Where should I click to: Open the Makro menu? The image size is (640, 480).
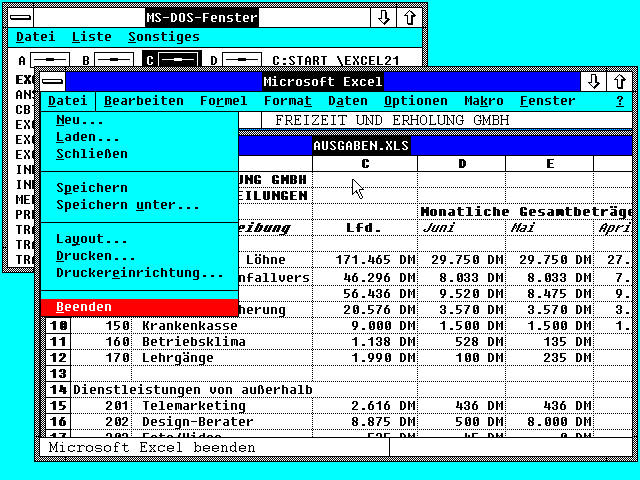(x=484, y=101)
